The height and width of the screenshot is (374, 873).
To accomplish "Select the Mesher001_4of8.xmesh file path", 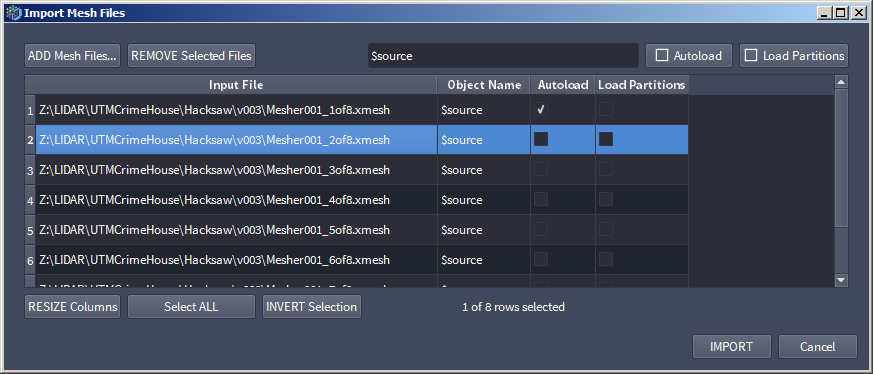I will pos(236,200).
